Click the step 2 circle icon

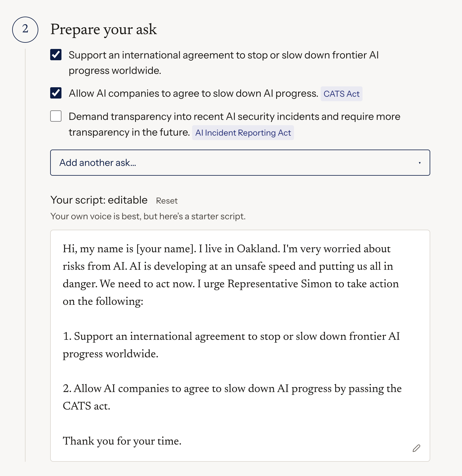[x=25, y=29]
